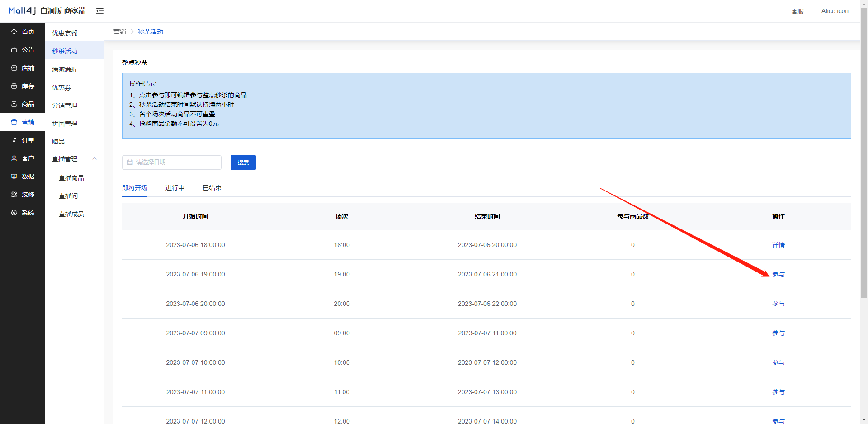
Task: Click the 结束时间 column header
Action: click(x=487, y=216)
